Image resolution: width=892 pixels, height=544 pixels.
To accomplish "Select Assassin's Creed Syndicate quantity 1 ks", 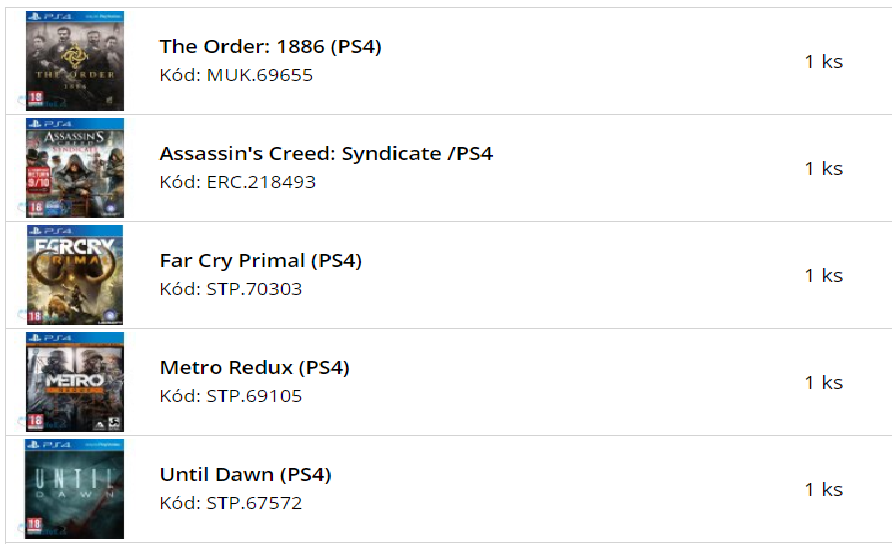I will coord(823,169).
